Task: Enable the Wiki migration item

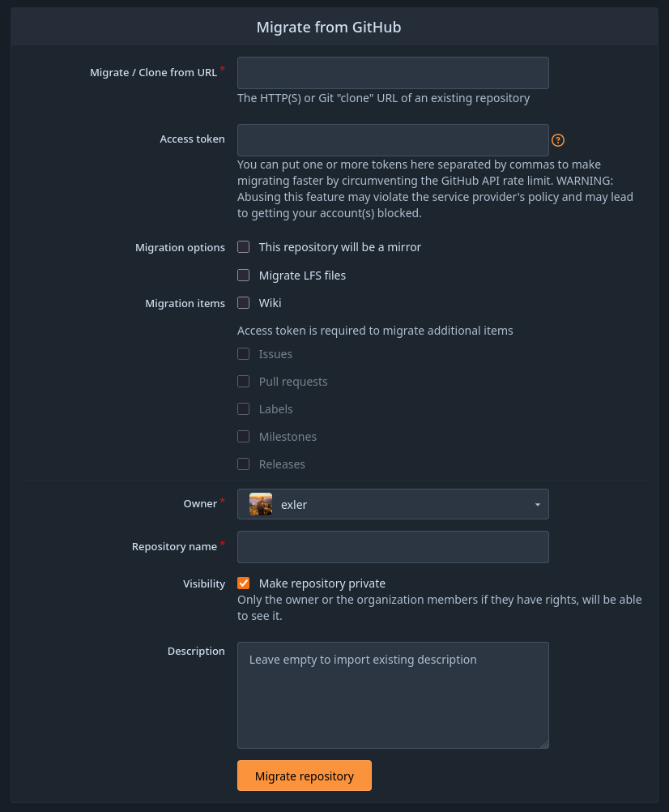Action: point(244,302)
